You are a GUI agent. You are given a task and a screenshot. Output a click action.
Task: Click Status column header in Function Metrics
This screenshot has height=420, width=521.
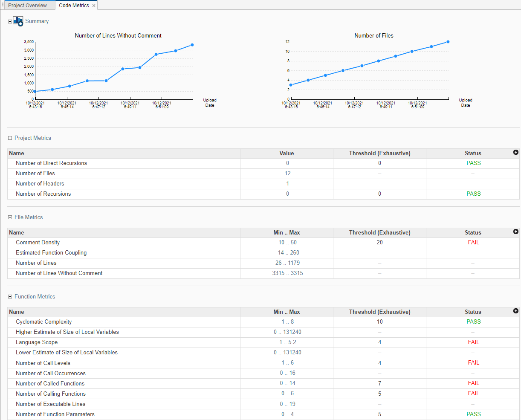473,312
